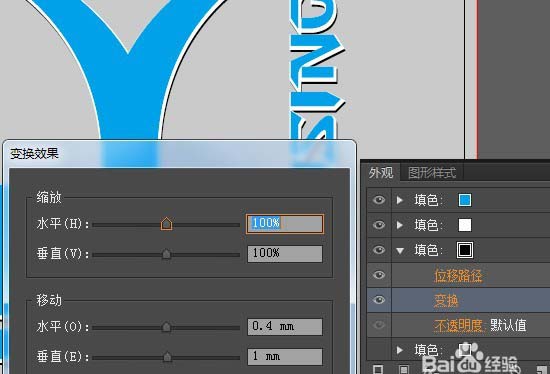This screenshot has height=374, width=550.
Task: Click the 默认值 opacity value text
Action: click(508, 326)
